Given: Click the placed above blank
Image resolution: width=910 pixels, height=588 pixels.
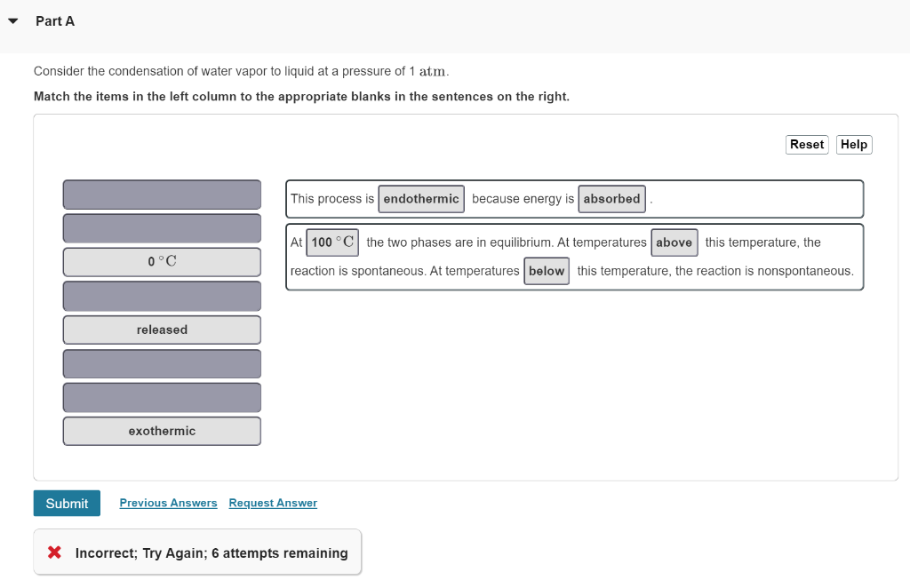Looking at the screenshot, I should 674,242.
